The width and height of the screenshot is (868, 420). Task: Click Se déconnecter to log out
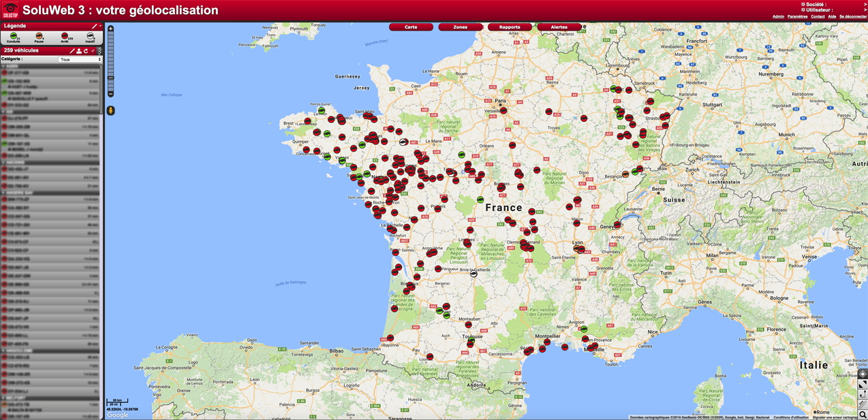853,16
